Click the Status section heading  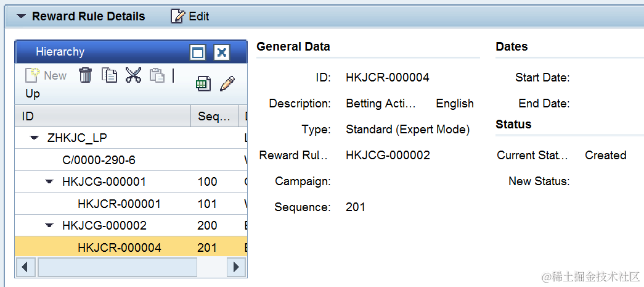pos(513,124)
